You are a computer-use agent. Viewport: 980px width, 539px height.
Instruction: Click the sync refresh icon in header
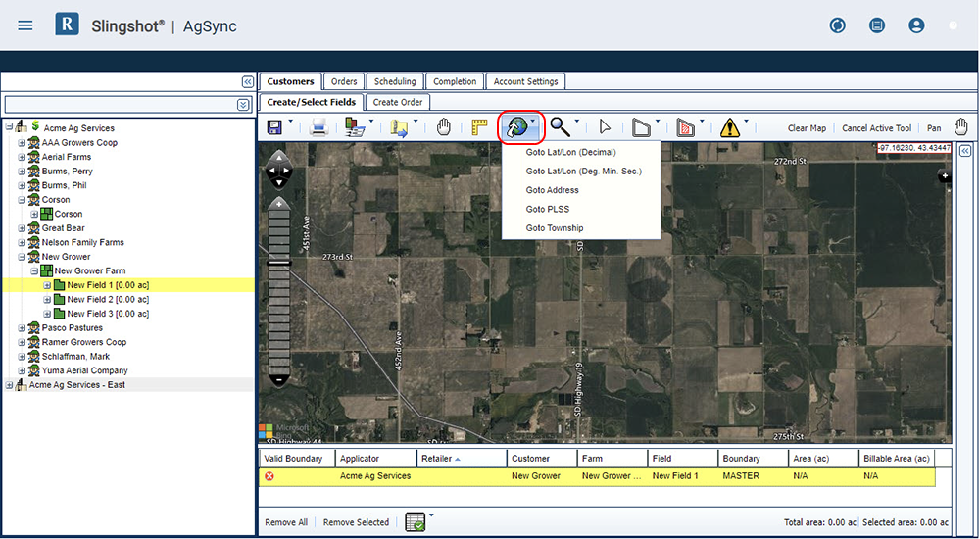point(838,25)
